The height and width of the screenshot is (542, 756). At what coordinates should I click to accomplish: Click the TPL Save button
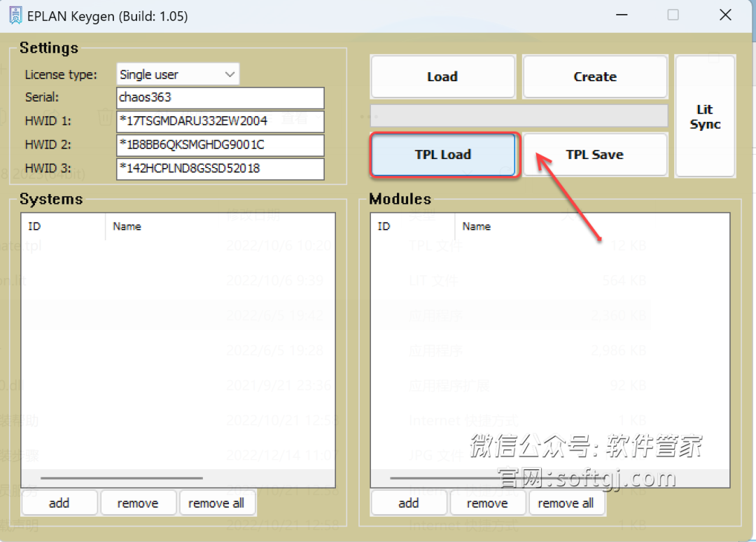pos(595,154)
